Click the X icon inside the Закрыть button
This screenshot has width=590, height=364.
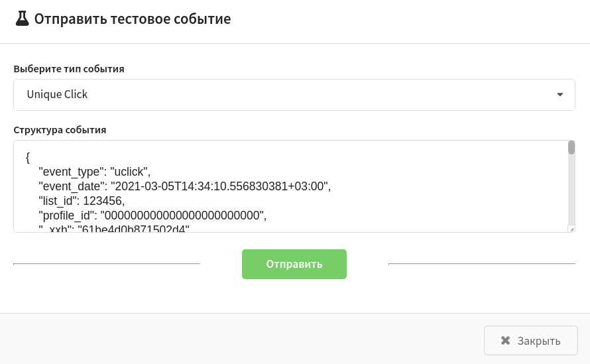[505, 341]
